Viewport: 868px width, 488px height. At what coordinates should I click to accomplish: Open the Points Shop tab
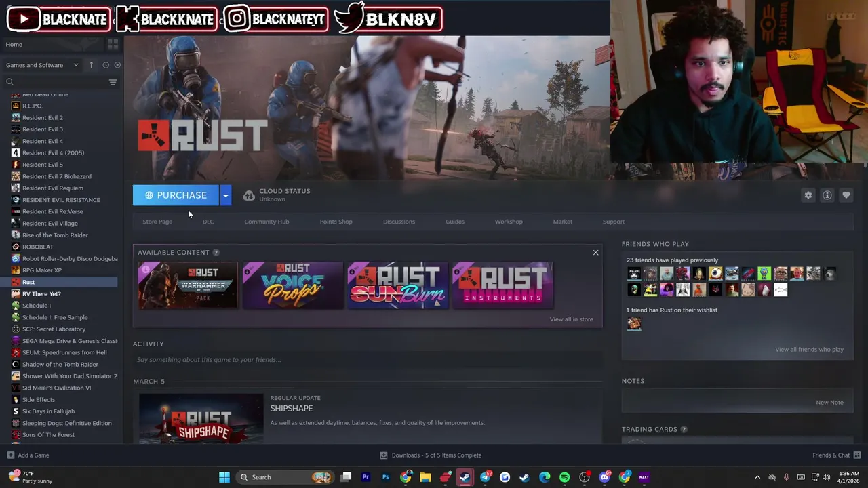(x=336, y=222)
